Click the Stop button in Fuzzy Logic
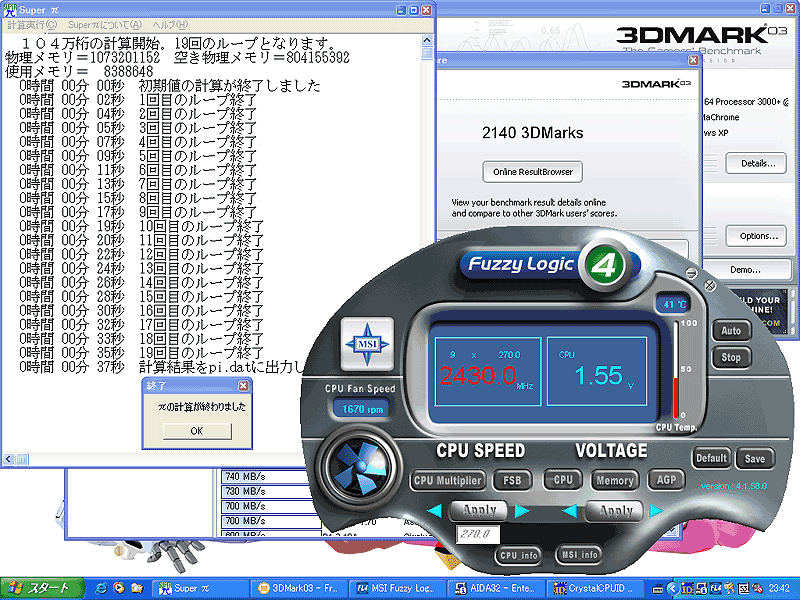 (x=731, y=358)
